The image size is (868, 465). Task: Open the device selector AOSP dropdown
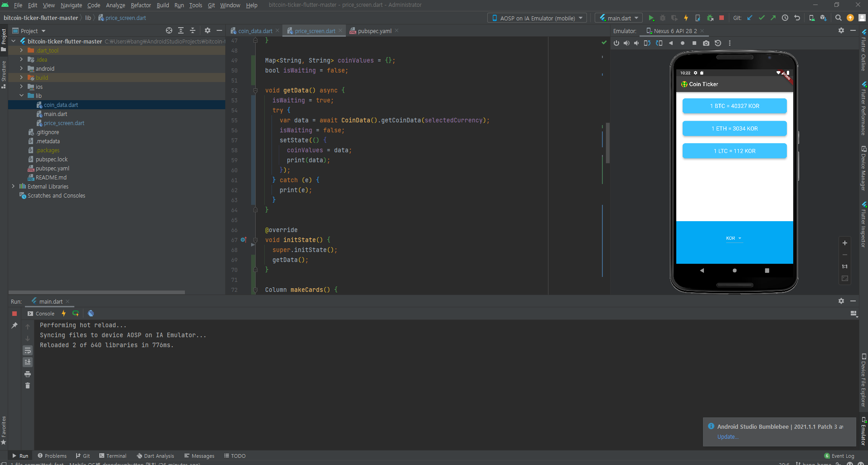(x=537, y=18)
